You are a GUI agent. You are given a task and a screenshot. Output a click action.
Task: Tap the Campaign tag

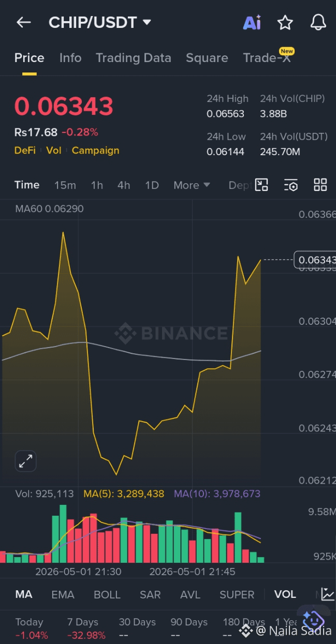click(95, 151)
